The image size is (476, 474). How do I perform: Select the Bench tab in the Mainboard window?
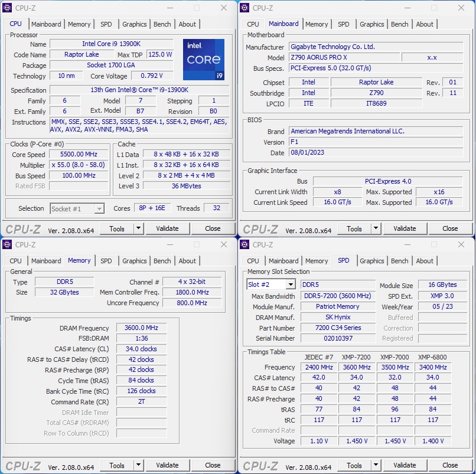[399, 24]
